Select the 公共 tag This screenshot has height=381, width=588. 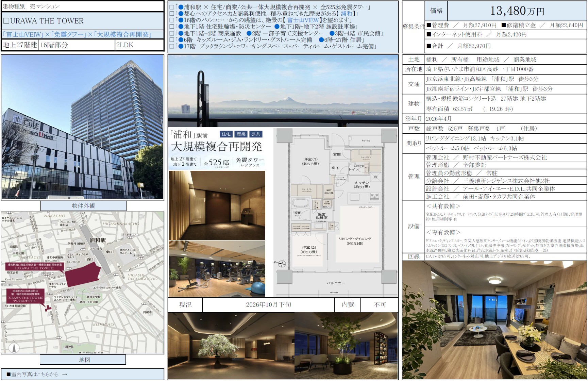tap(256, 134)
